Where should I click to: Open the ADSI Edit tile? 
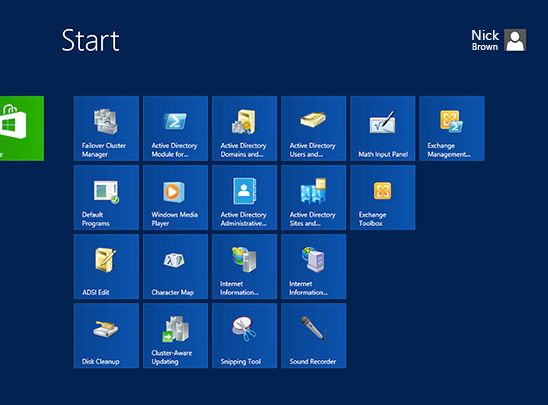pos(106,267)
